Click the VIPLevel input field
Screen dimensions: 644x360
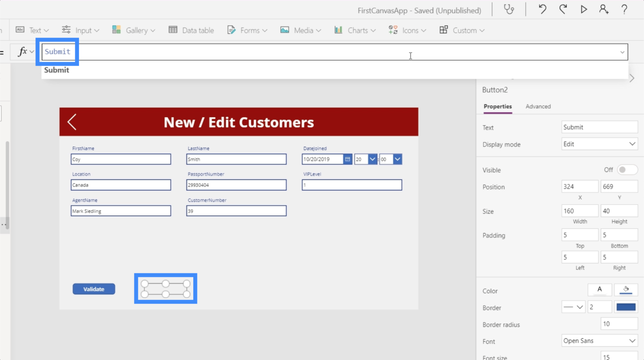coord(352,185)
